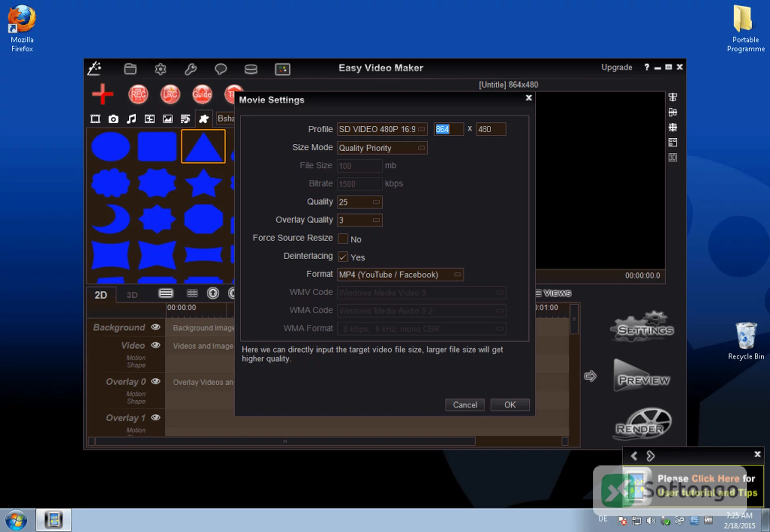Open Mozilla Firefox desktop shortcut

pos(22,28)
